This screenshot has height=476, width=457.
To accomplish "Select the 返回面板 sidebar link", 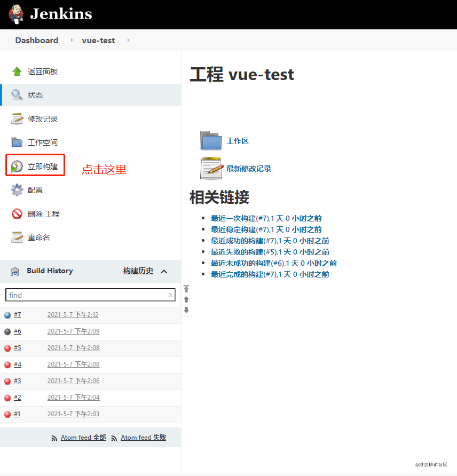I will tap(43, 72).
